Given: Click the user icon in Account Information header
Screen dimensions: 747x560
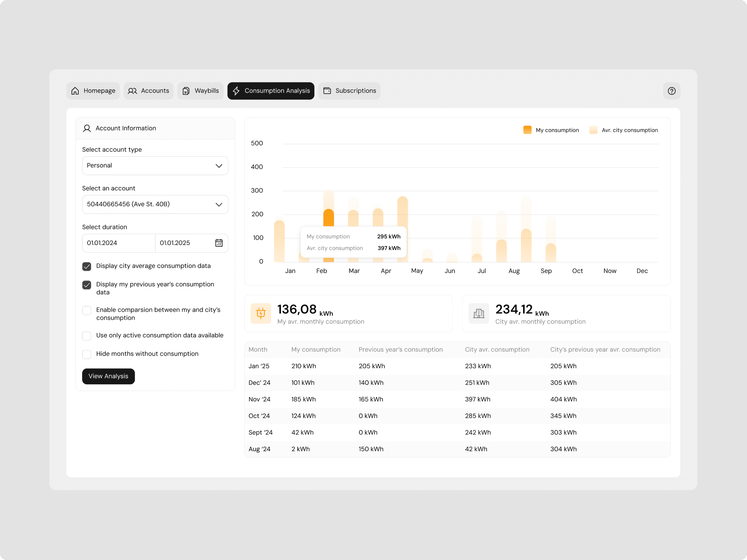Looking at the screenshot, I should [87, 128].
